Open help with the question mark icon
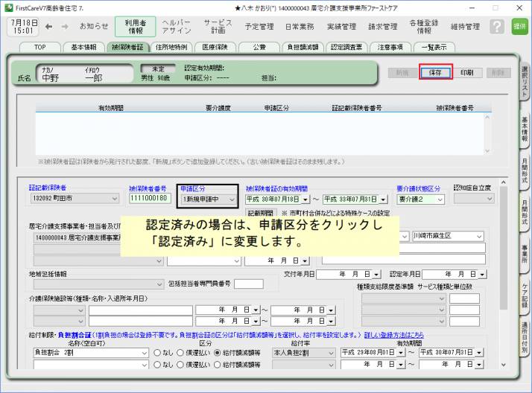Image resolution: width=532 pixels, height=393 pixels. (497, 27)
